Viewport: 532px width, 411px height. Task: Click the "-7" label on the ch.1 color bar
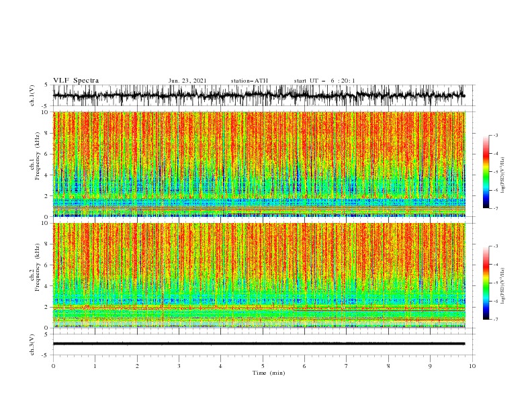[496, 208]
